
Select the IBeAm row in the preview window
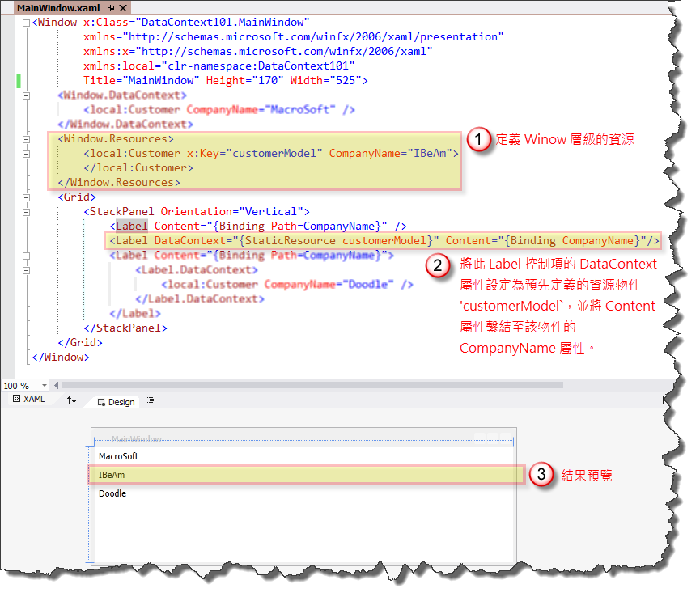coord(308,475)
